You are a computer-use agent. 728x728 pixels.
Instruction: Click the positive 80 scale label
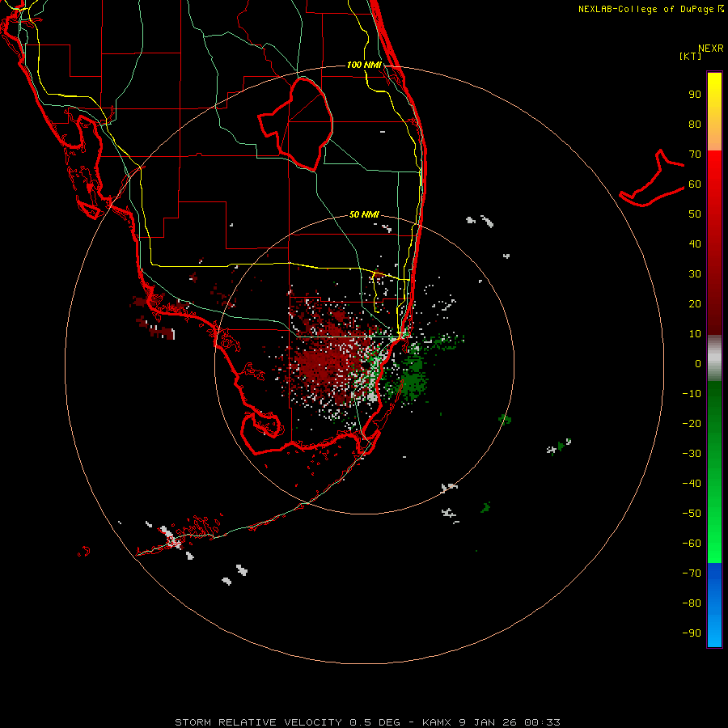pos(695,125)
